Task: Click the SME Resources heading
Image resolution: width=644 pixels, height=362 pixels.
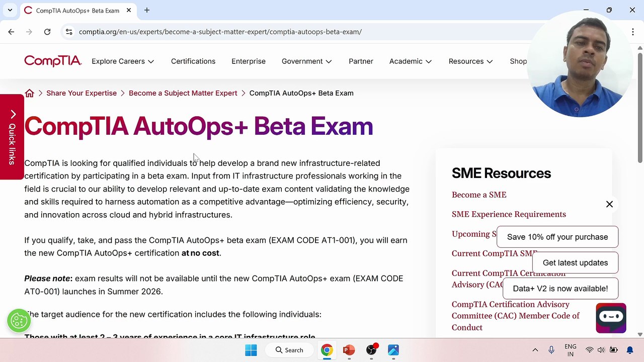Action: [501, 173]
